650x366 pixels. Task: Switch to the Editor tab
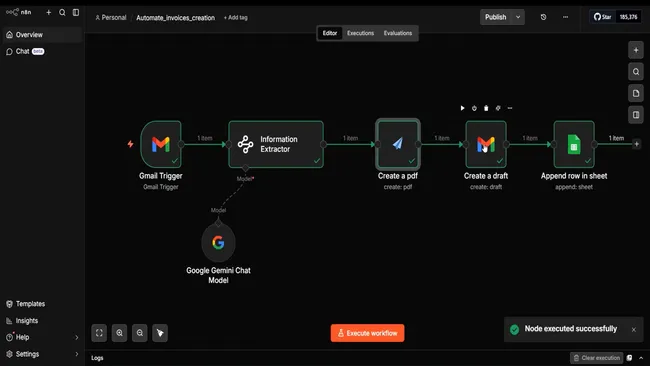(330, 33)
